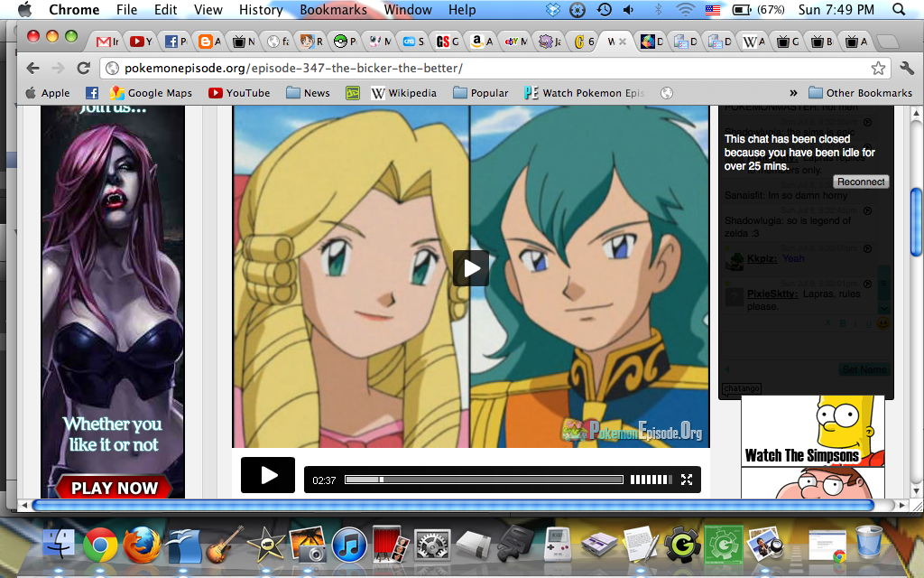This screenshot has width=924, height=578.
Task: Open the Facebook bookmark icon
Action: pos(92,93)
